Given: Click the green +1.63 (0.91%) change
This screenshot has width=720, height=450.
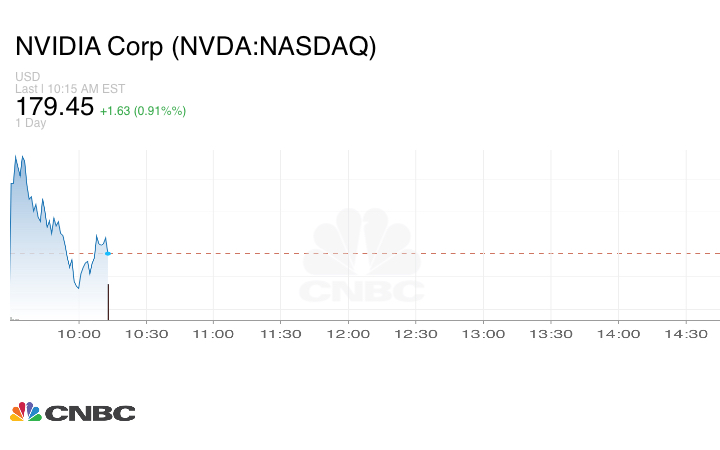Looking at the screenshot, I should (x=143, y=110).
